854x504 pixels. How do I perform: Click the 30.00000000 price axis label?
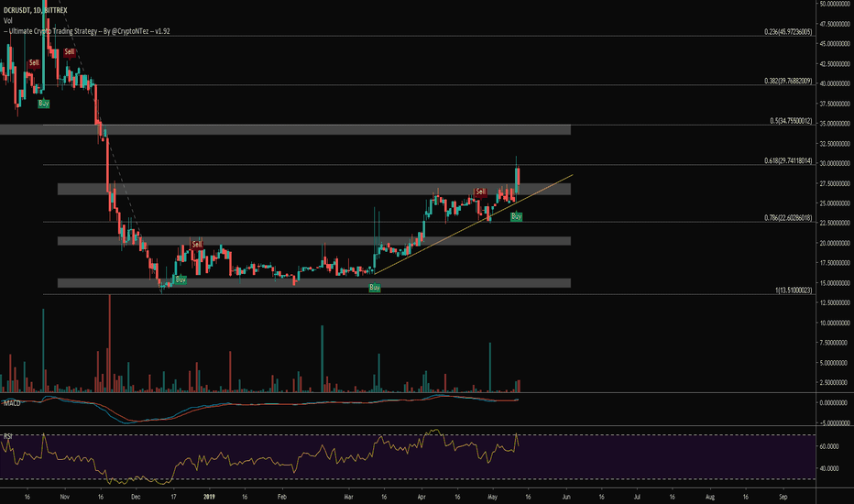835,163
